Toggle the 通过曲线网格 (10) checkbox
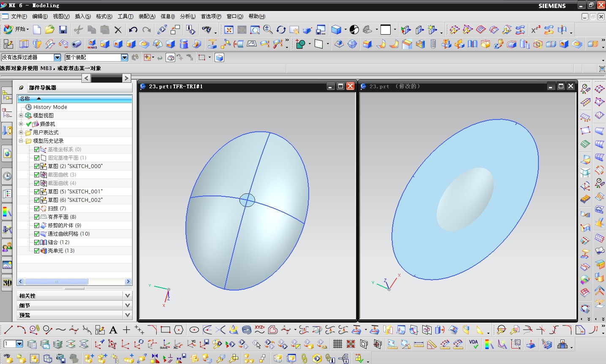Viewport: 606px width, 364px height. 37,234
